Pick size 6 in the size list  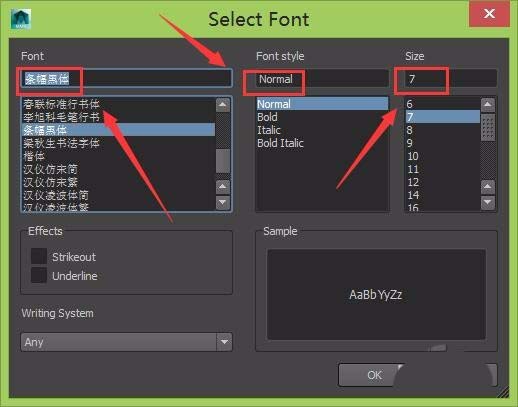[x=443, y=104]
